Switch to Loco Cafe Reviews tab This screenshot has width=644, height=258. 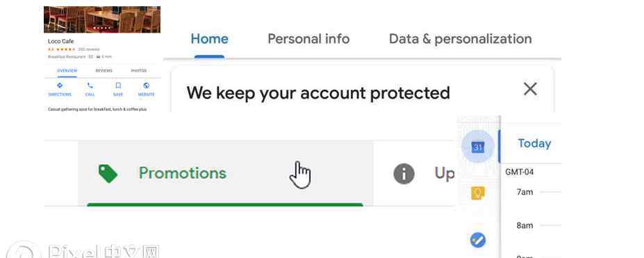pyautogui.click(x=104, y=71)
